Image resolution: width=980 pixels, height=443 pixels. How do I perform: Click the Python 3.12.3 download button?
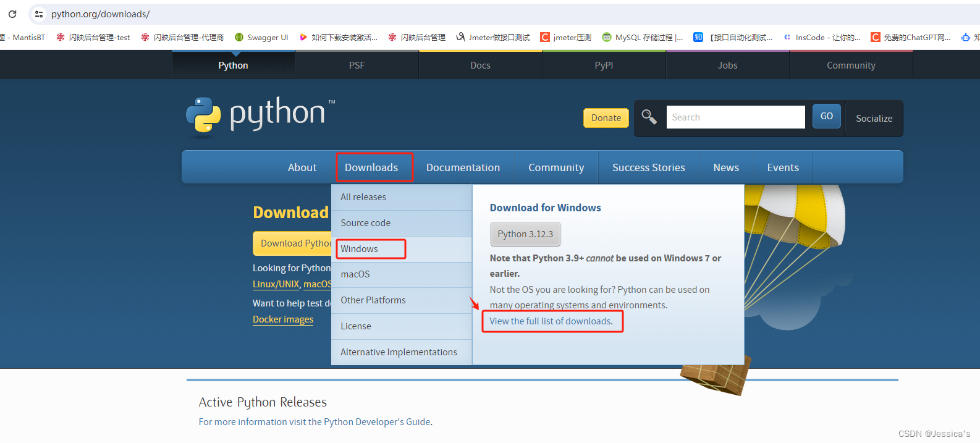click(525, 234)
